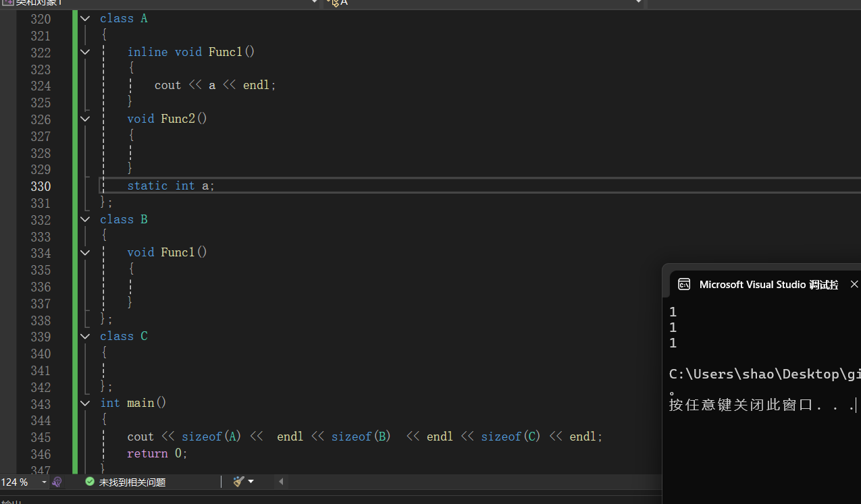
Task: Open the 124 % zoom level dropdown
Action: pos(44,482)
